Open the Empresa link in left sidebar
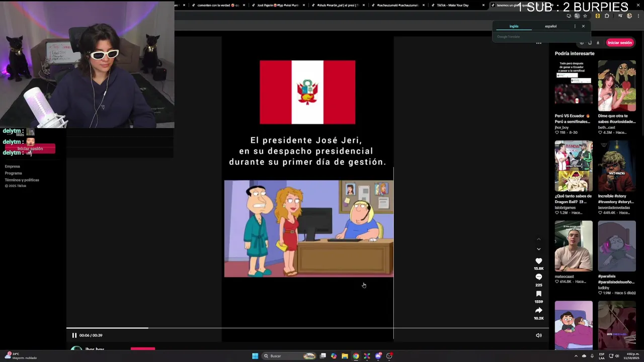This screenshot has height=362, width=644. [x=13, y=166]
